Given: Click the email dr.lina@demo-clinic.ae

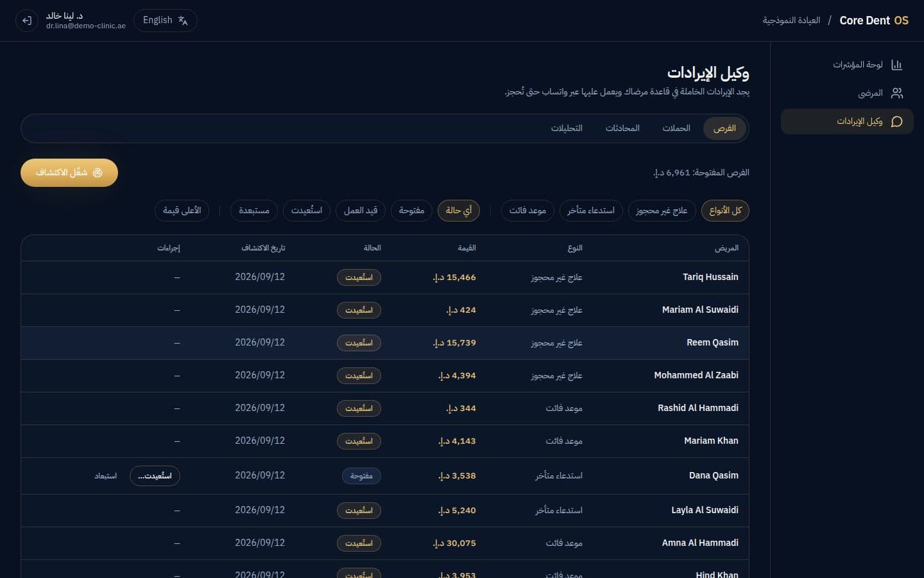Looking at the screenshot, I should (x=86, y=26).
